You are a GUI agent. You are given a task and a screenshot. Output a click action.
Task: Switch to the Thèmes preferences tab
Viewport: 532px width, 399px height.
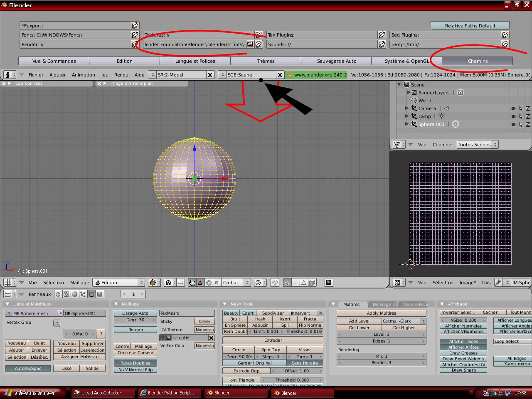(x=266, y=61)
